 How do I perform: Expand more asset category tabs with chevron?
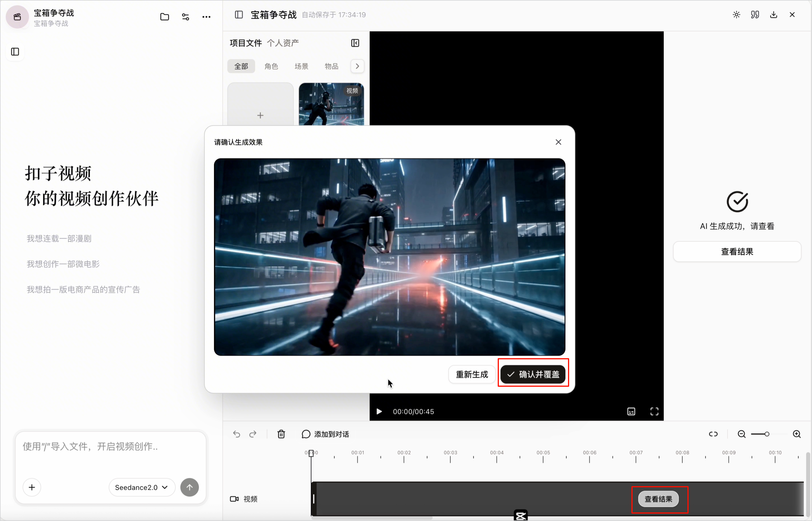(357, 66)
